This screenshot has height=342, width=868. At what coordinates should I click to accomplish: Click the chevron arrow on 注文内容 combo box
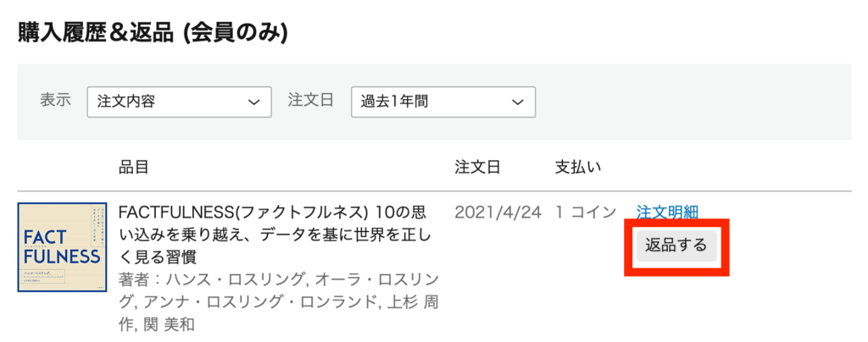click(253, 102)
